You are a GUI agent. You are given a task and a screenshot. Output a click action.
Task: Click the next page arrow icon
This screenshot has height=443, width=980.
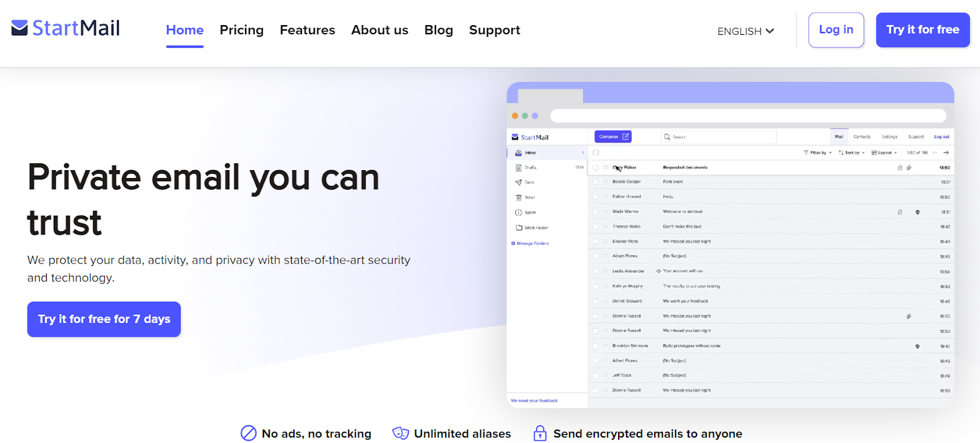pyautogui.click(x=946, y=153)
